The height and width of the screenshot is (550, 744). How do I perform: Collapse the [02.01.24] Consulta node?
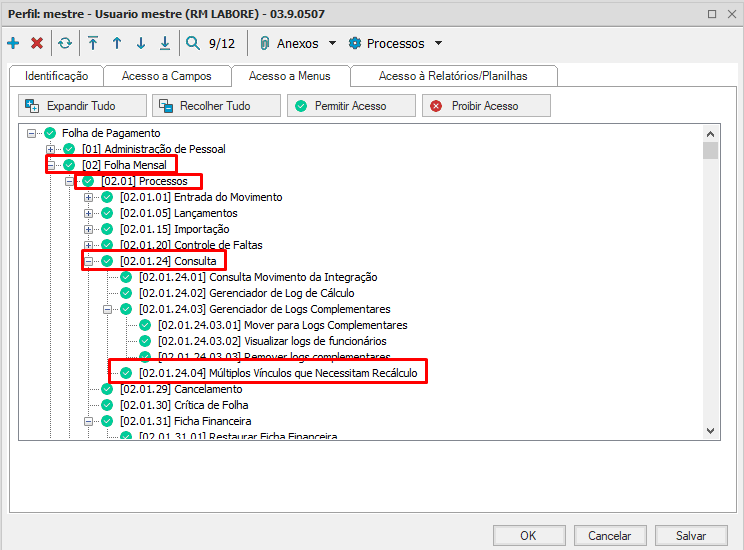point(89,261)
